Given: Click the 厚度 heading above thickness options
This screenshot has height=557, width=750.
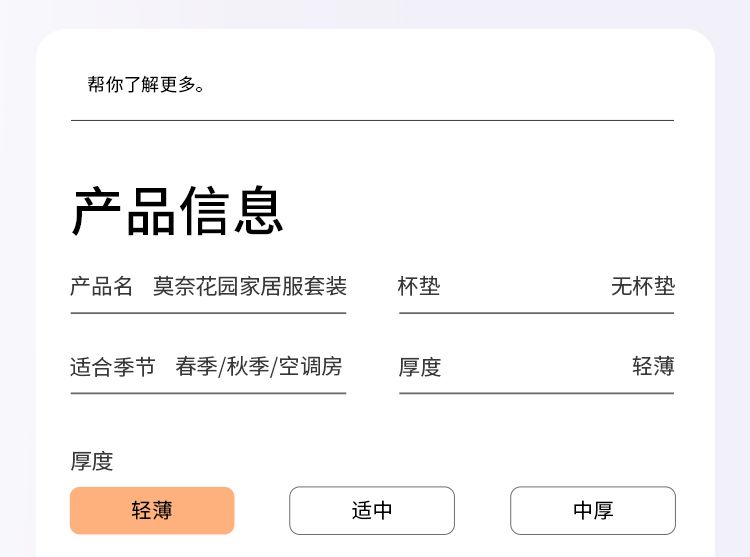Looking at the screenshot, I should [92, 461].
